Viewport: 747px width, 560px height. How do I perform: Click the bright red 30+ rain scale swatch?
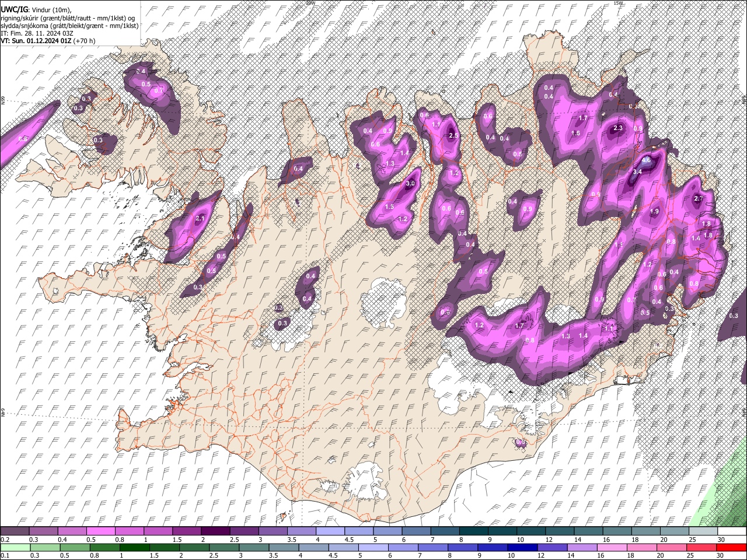click(732, 547)
